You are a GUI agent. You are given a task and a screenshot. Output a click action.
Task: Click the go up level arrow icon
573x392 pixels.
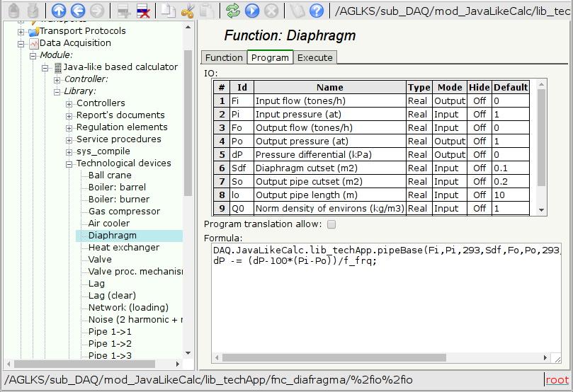click(59, 11)
